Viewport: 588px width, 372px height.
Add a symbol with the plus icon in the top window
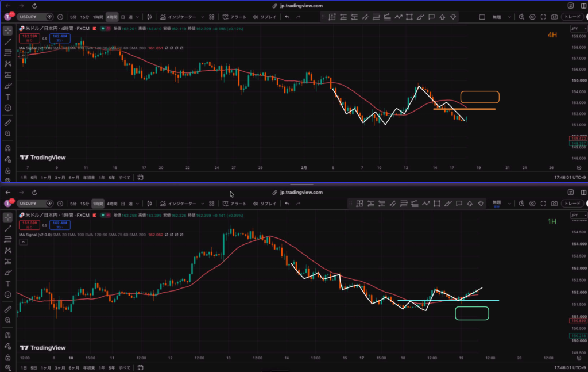click(x=60, y=17)
